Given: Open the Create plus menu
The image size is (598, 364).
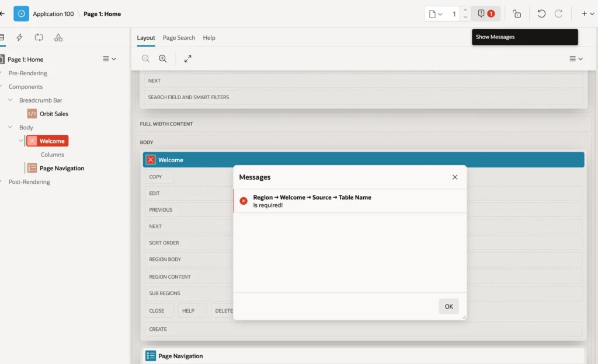Looking at the screenshot, I should click(587, 13).
